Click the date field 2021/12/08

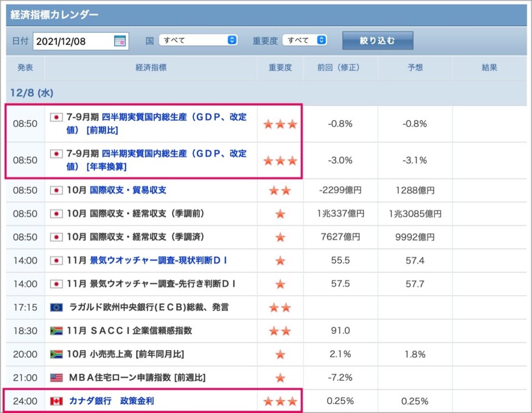tap(81, 41)
